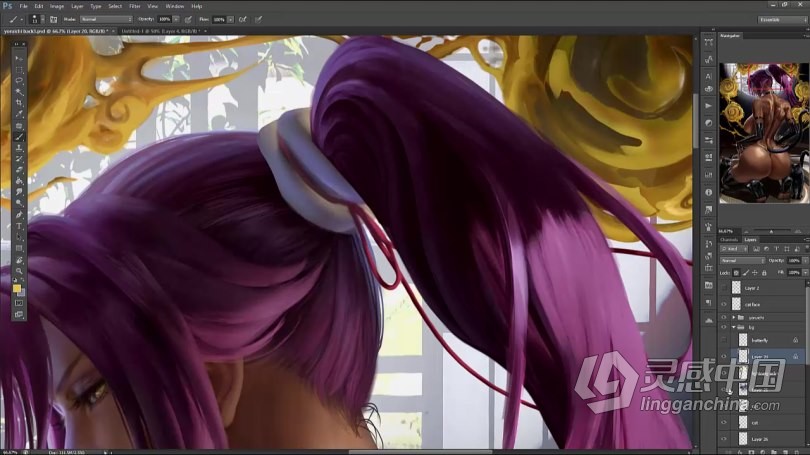Open layer Fill dropdown arrow
Viewport: 810px width, 455px height.
click(805, 273)
